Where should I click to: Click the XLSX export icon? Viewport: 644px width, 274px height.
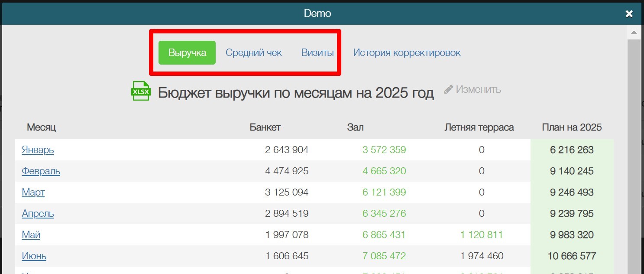(x=140, y=91)
